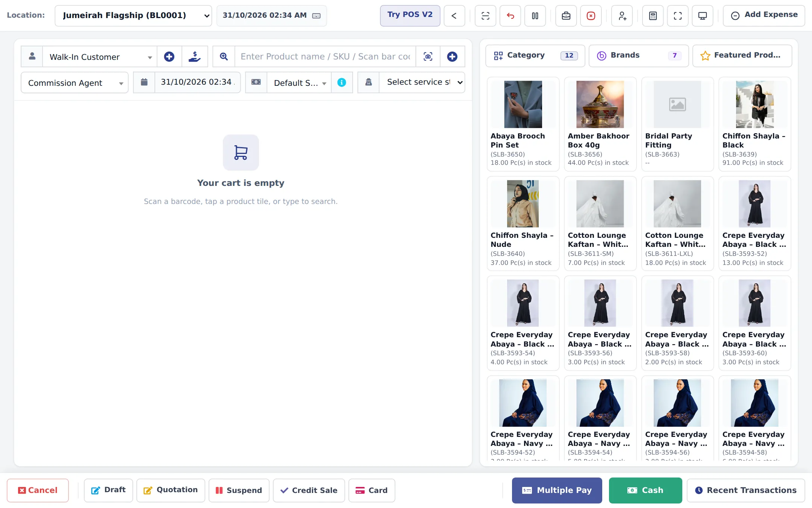Screen dimensions: 812x508
Task: Open Recent Transactions
Action: click(x=746, y=490)
